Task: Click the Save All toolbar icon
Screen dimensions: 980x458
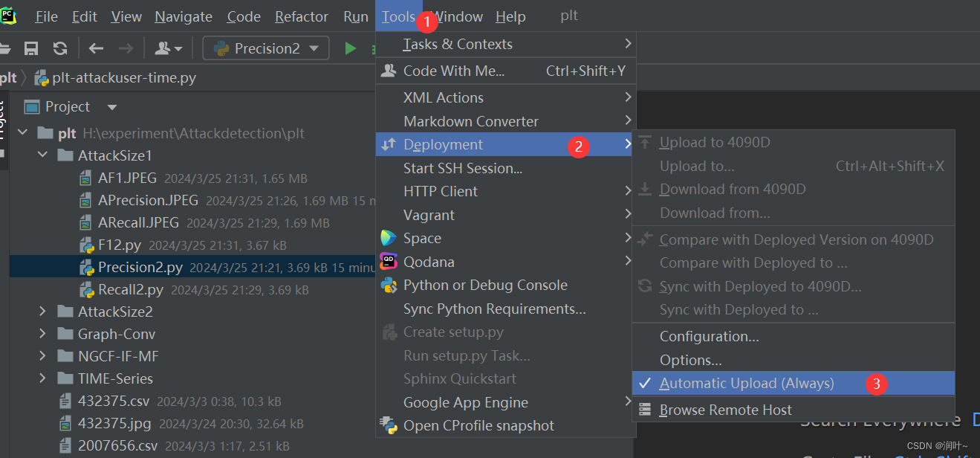Action: 30,48
